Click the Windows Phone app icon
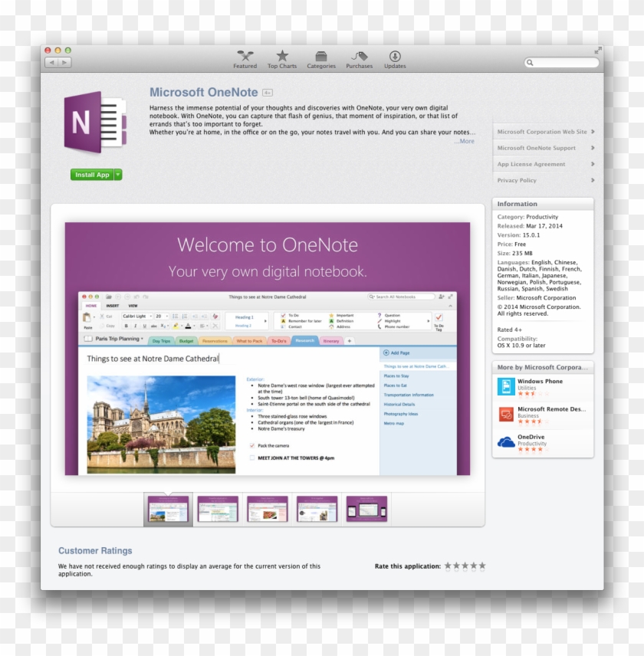This screenshot has width=644, height=656. coord(506,386)
